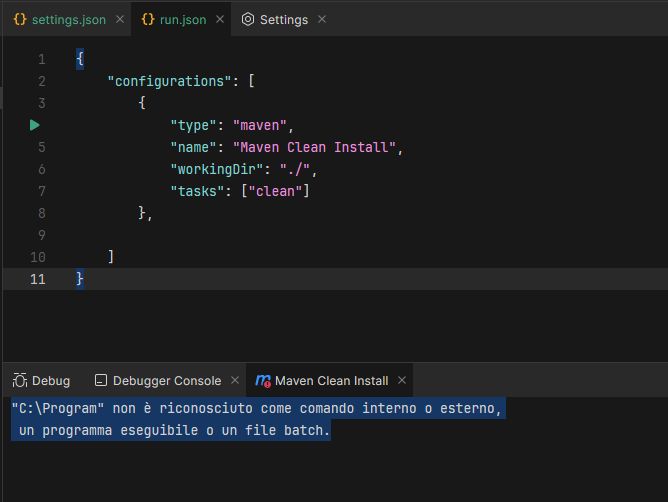Click the "workingDir" key
Image resolution: width=668 pixels, height=502 pixels.
tap(216, 169)
